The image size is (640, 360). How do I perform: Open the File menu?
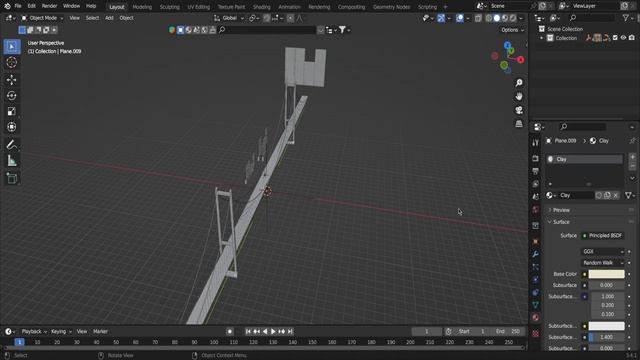pos(18,6)
